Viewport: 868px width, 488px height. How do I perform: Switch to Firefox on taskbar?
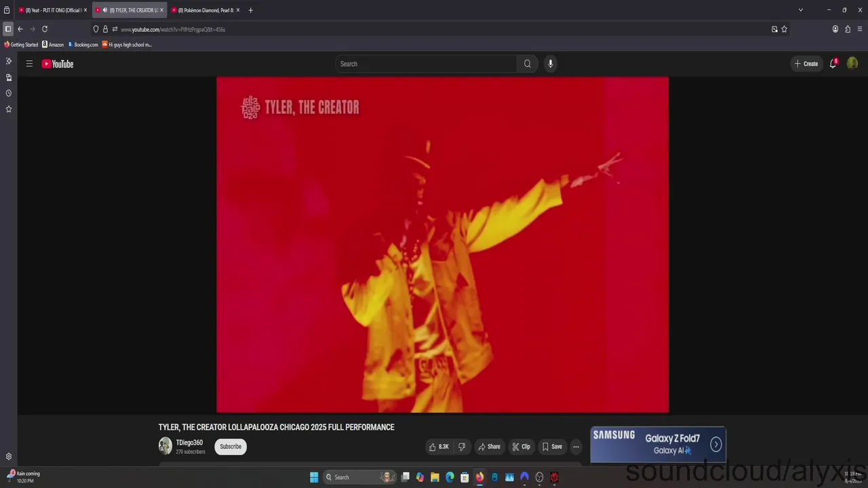tap(479, 477)
